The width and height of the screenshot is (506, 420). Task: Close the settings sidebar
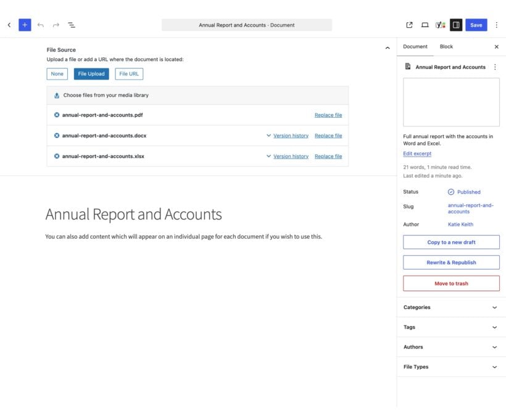(496, 47)
